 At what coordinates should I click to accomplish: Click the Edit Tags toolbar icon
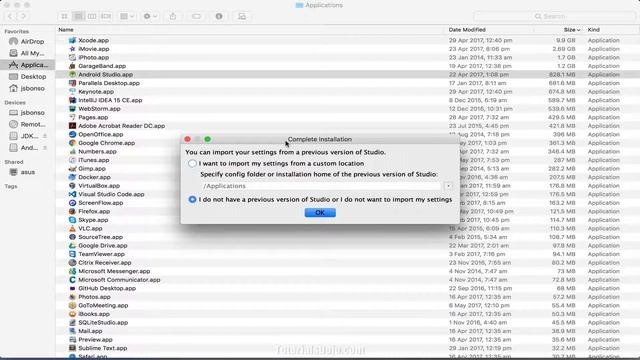[196, 16]
